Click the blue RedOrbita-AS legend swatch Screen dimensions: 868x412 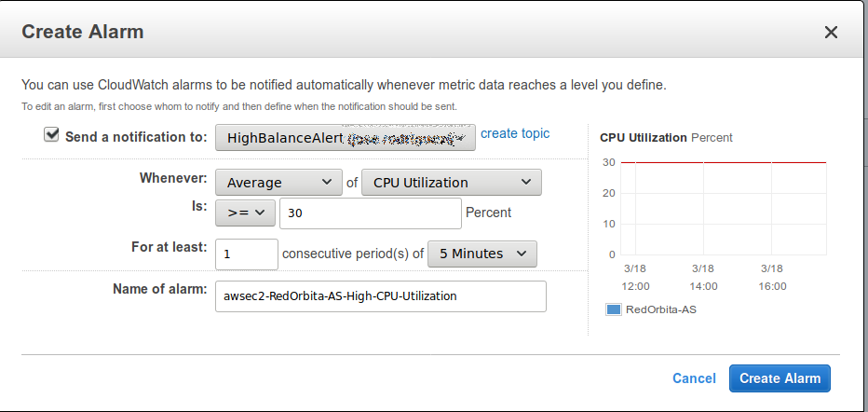point(613,309)
